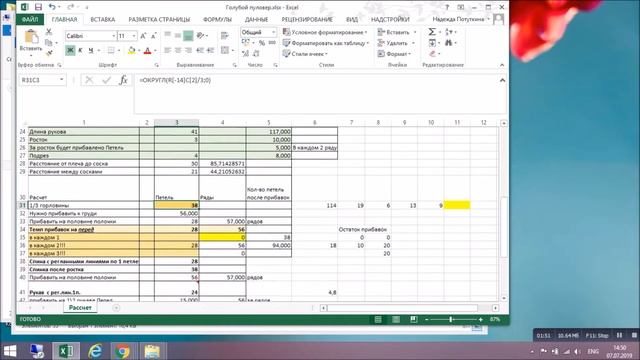Viewport: 640px width, 360px height.
Task: Increase font size with the large A icon
Action: pos(143,36)
